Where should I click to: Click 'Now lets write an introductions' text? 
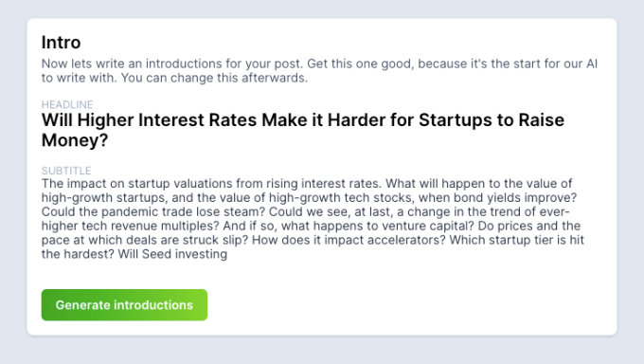[132, 64]
